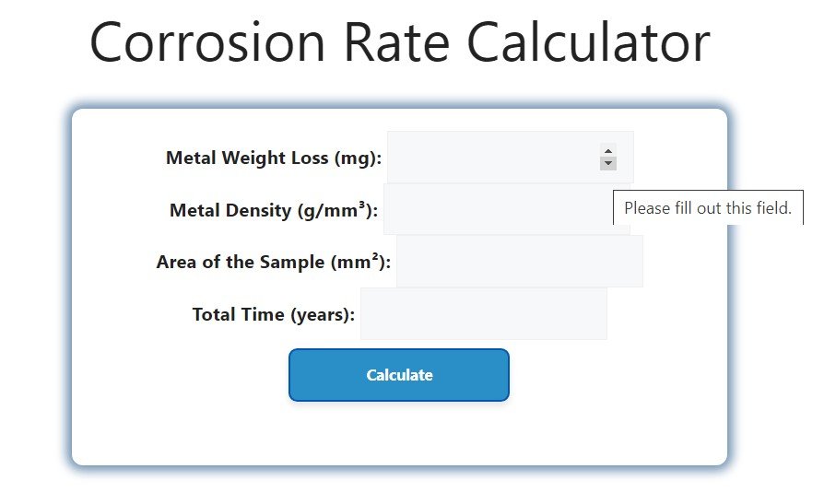This screenshot has height=504, width=836.
Task: Click the "Total Time (years):" label
Action: tap(273, 314)
